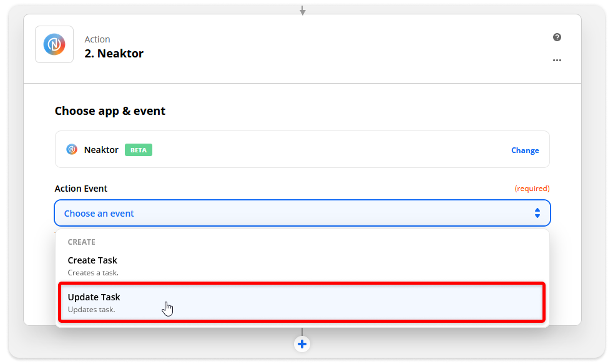Image resolution: width=613 pixels, height=364 pixels.
Task: Click the Neaktor app selection row
Action: pos(302,149)
